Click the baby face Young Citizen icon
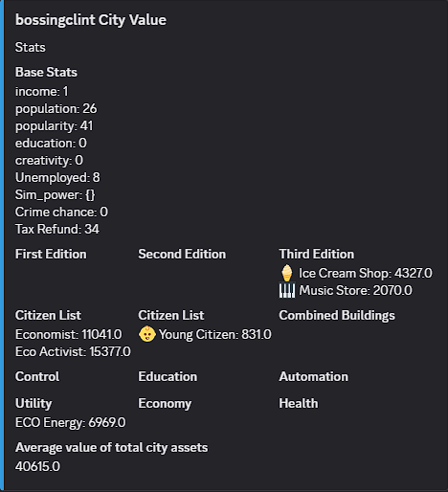 click(x=147, y=334)
